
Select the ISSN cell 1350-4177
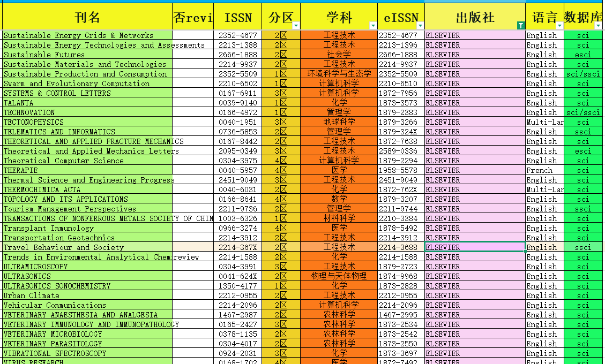(x=238, y=286)
